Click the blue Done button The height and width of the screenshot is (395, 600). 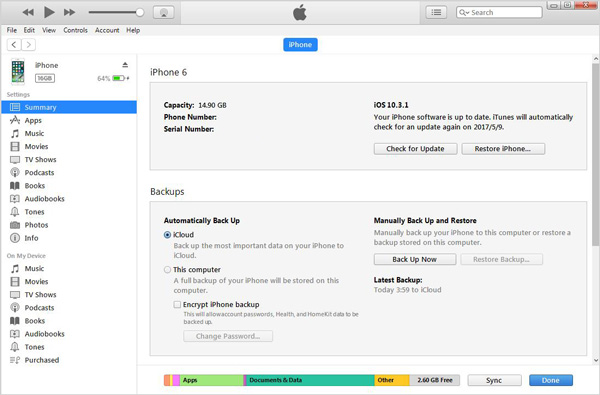pos(551,380)
